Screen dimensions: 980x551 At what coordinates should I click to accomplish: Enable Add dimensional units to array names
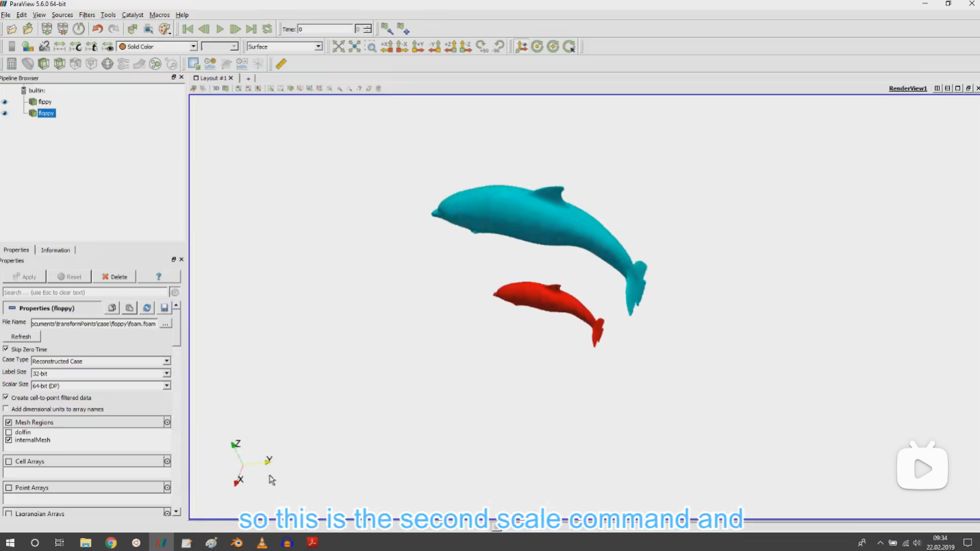point(5,409)
